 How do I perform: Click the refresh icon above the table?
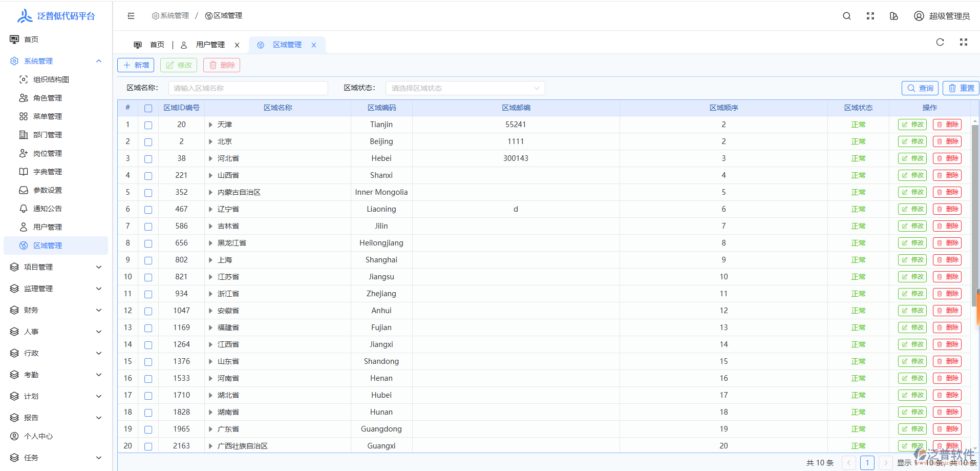(x=940, y=42)
